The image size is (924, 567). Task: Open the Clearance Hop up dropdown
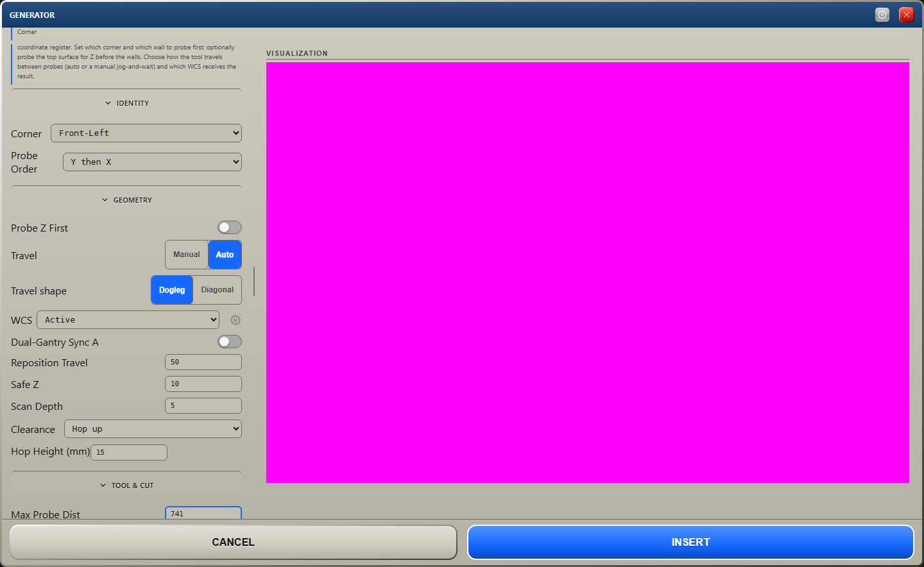(153, 429)
